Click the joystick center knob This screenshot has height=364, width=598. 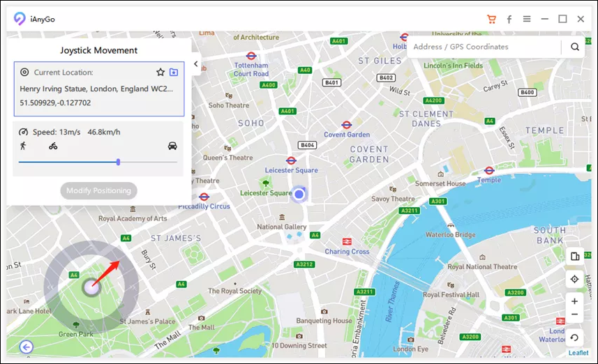91,288
